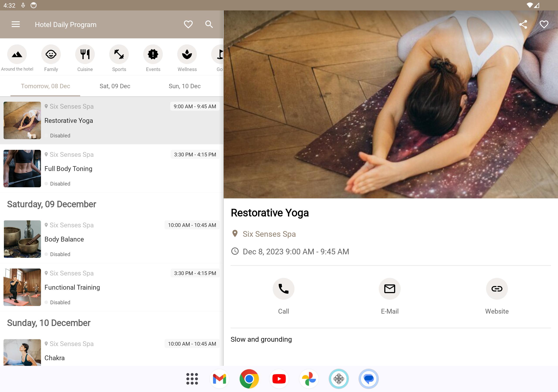Tap Six Senses Spa label above Full Body Toning

[71, 154]
